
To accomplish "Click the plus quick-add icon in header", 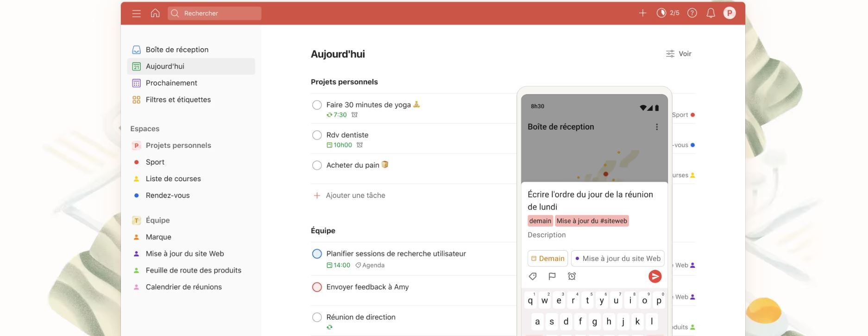I will coord(642,13).
